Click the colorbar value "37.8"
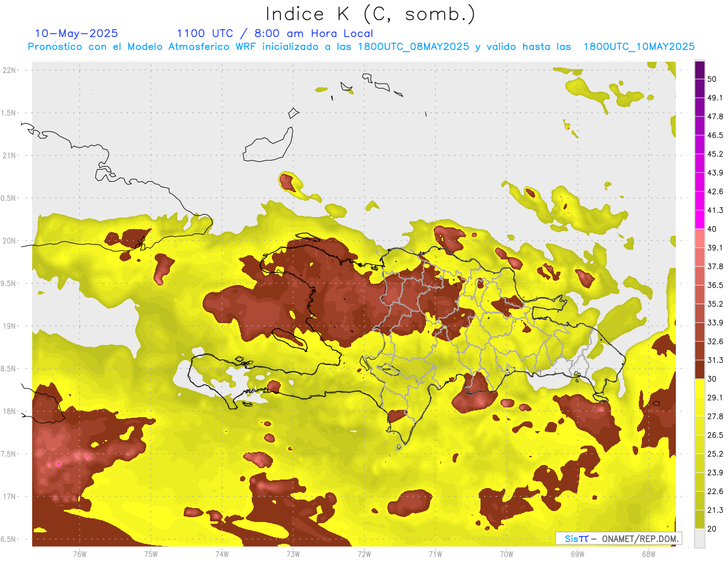 pyautogui.click(x=715, y=267)
